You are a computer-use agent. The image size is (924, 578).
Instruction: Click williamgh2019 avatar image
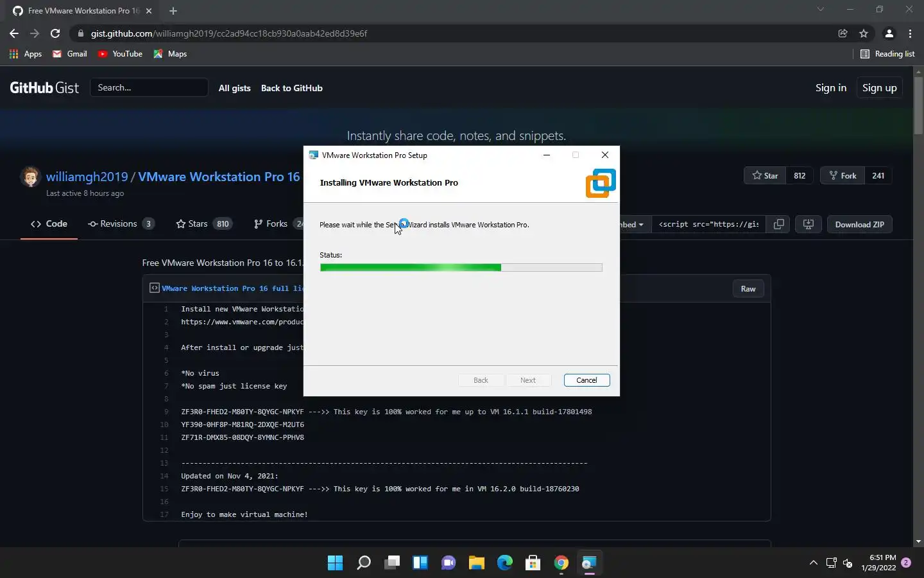click(30, 177)
